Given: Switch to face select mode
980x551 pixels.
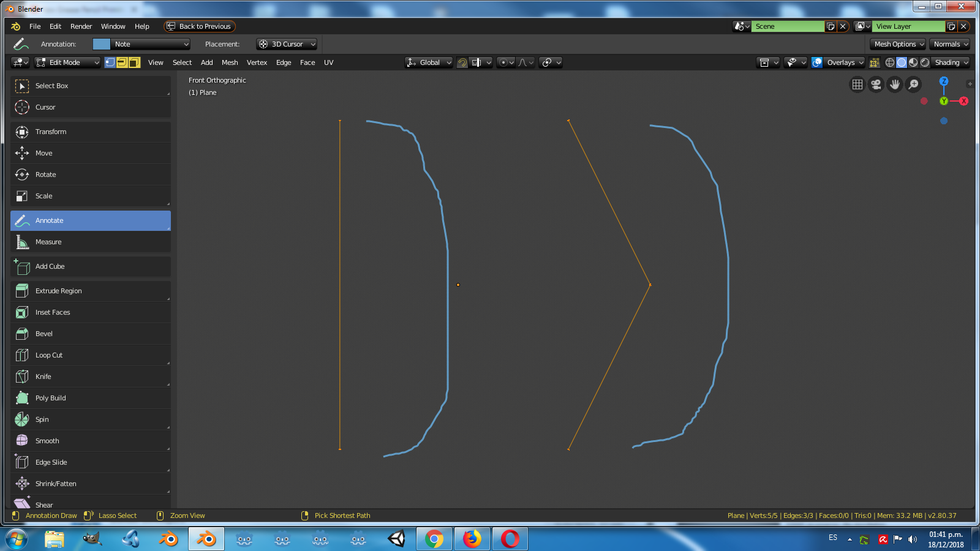Looking at the screenshot, I should tap(134, 62).
